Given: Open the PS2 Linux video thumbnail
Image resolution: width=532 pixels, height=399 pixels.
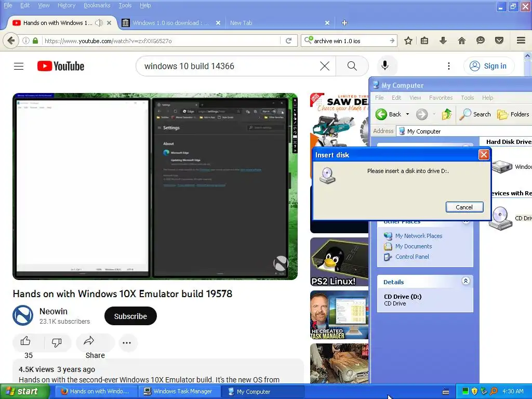Looking at the screenshot, I should click(x=339, y=262).
